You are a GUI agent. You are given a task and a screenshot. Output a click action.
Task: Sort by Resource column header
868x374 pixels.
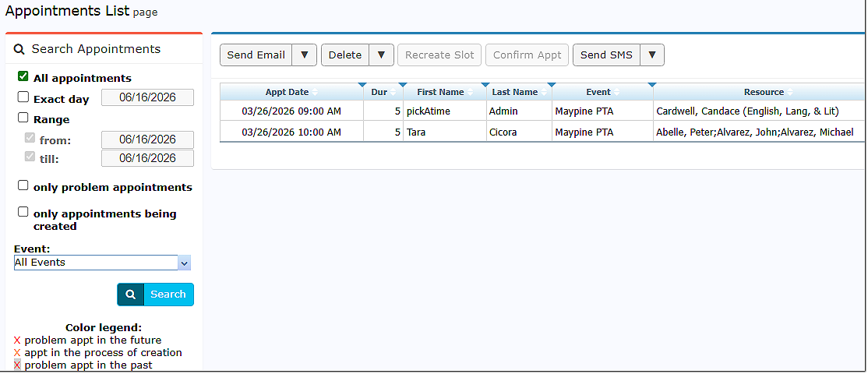(x=759, y=93)
